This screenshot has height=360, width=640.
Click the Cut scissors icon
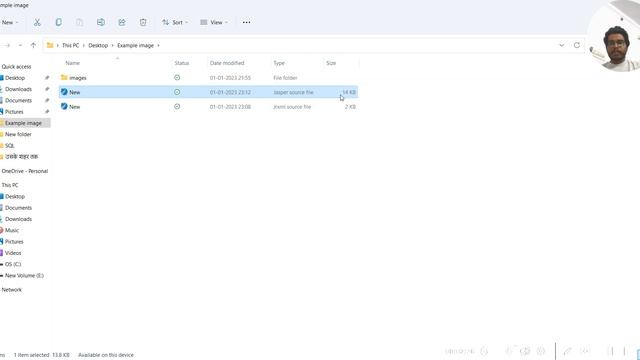[x=37, y=22]
